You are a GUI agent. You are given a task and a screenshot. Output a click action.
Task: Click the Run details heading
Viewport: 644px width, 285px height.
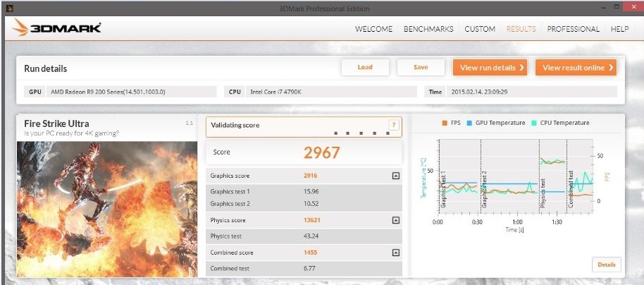[46, 68]
